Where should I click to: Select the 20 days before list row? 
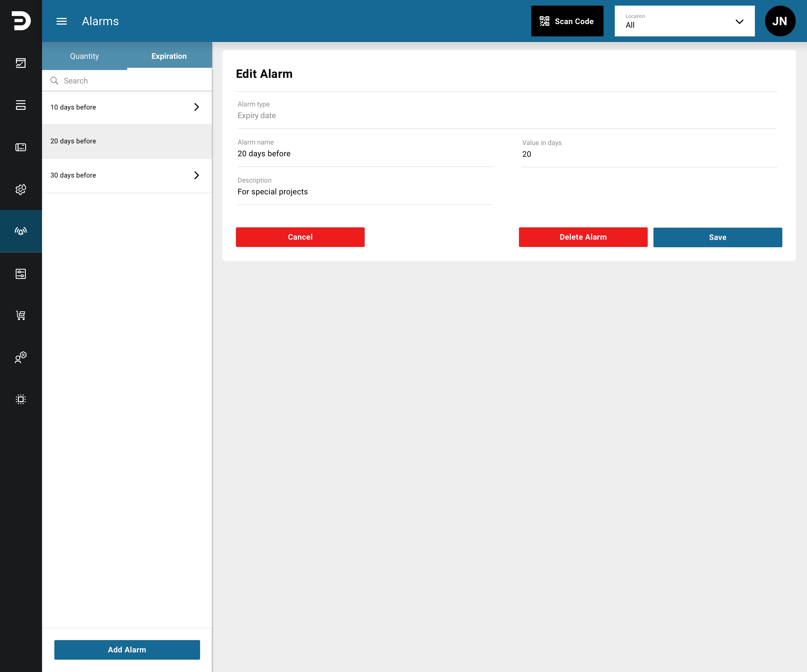(x=127, y=141)
